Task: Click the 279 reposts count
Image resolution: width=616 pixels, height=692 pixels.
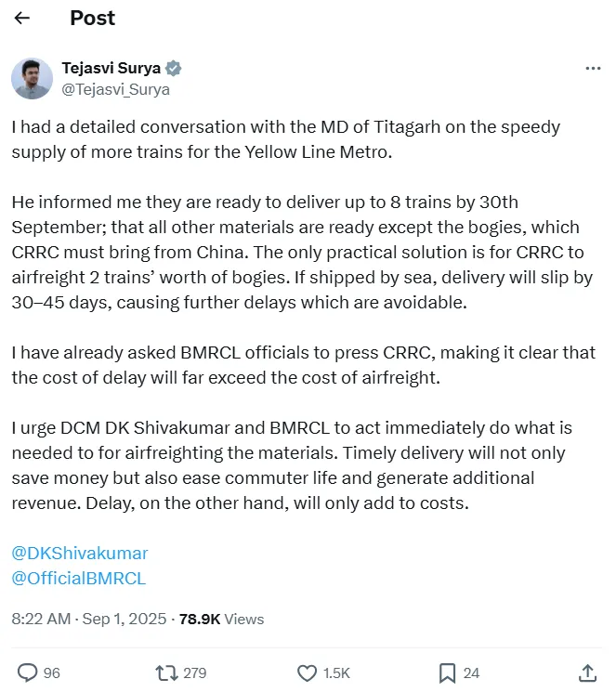Action: click(194, 672)
